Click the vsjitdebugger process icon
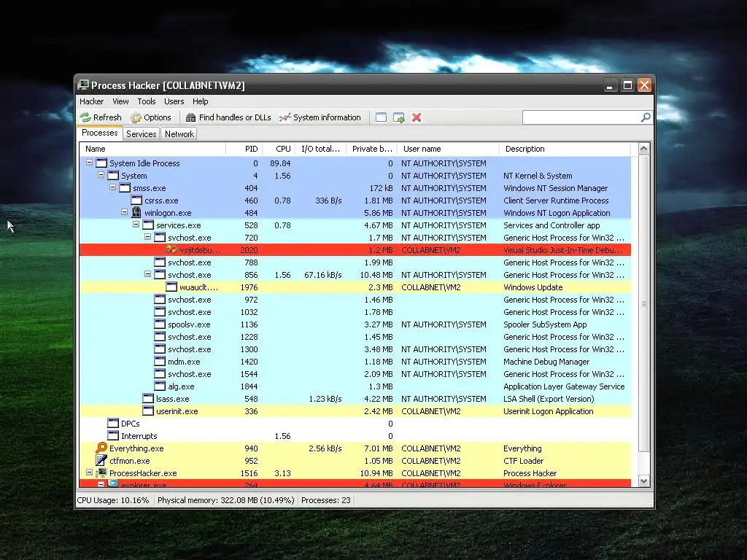 coord(171,249)
